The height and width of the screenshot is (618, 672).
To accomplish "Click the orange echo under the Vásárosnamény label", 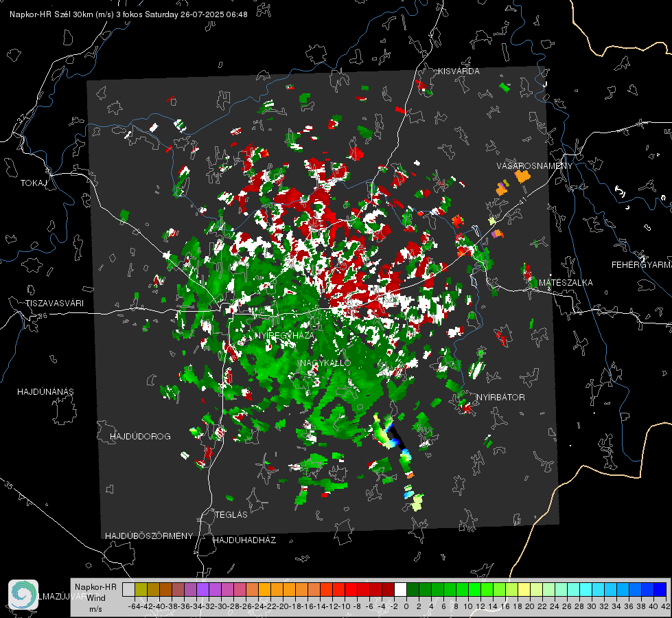I will [x=522, y=176].
